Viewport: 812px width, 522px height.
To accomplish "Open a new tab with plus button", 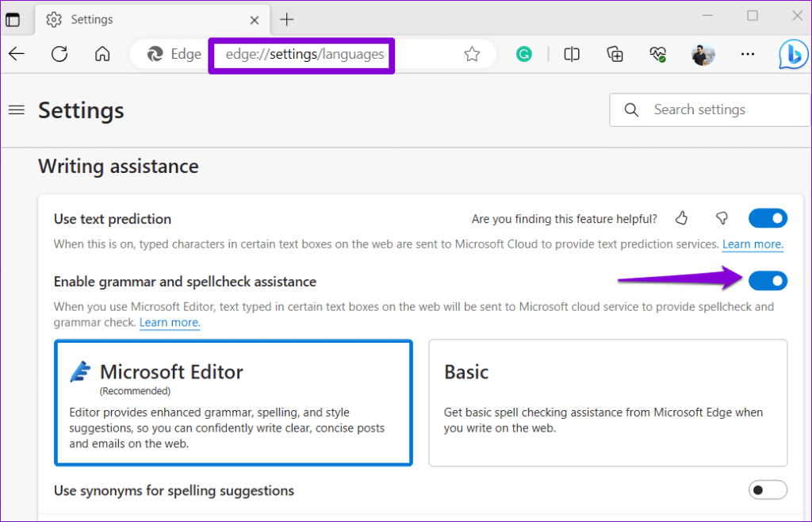I will pos(286,20).
